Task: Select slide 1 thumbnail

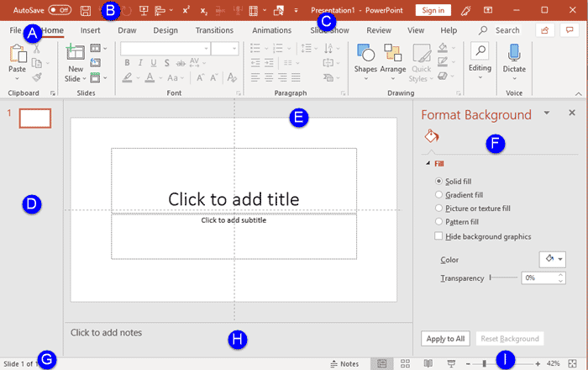Action: coord(35,119)
